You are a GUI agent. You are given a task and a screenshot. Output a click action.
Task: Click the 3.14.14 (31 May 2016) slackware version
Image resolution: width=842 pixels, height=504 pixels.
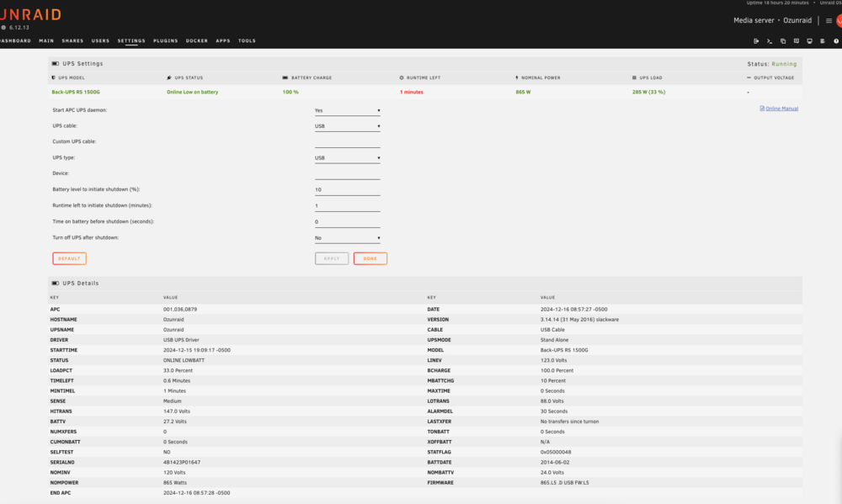579,320
